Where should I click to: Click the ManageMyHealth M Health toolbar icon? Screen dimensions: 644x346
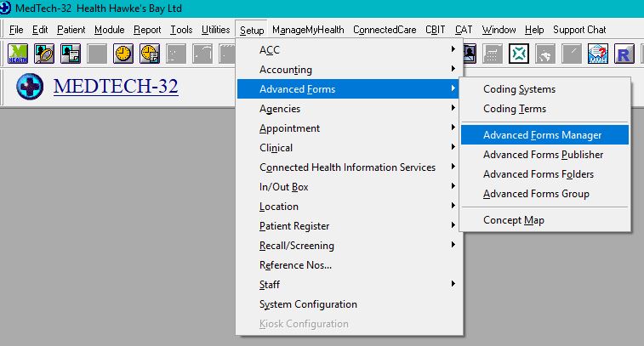tap(18, 54)
